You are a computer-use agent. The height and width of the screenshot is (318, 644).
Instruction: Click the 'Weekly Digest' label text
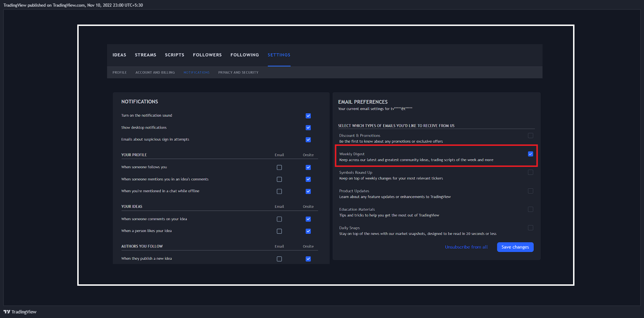pyautogui.click(x=352, y=154)
